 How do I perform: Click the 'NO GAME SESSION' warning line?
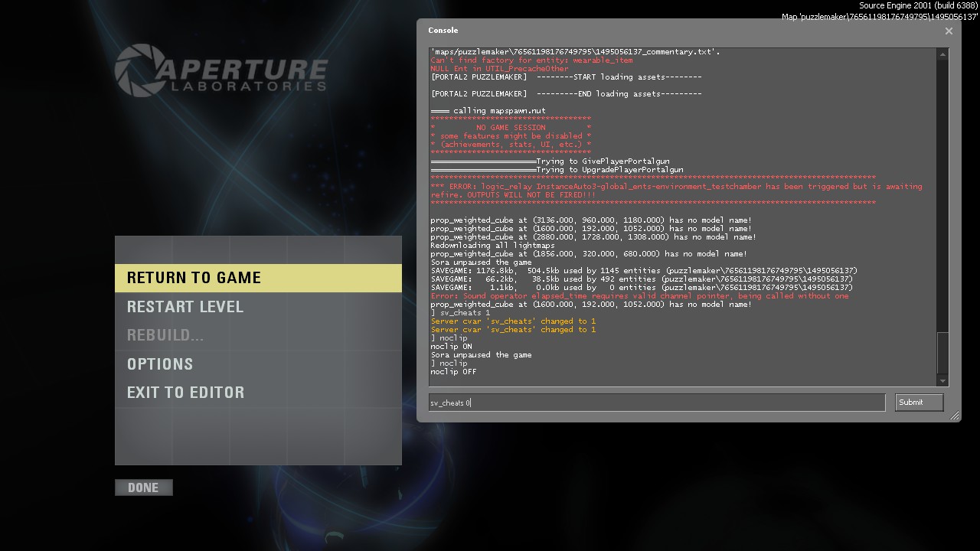(511, 128)
